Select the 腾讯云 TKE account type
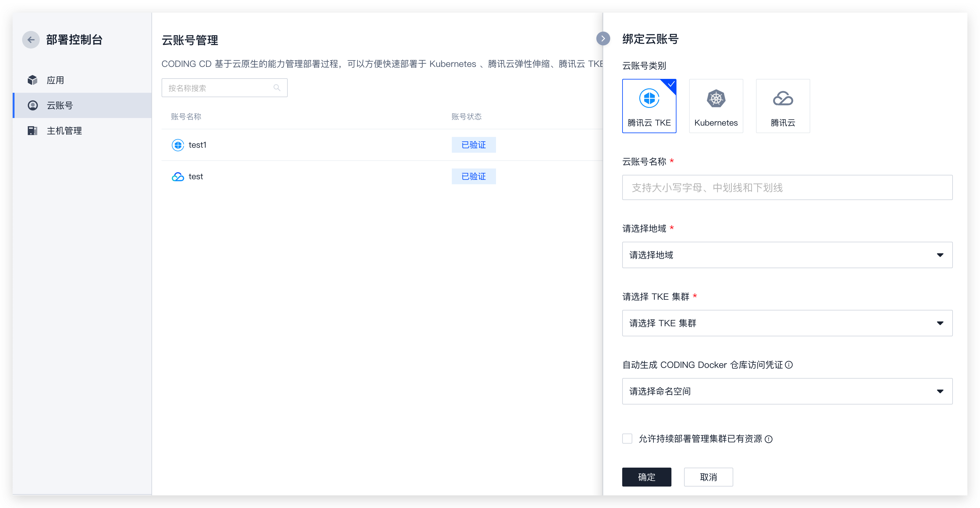Viewport: 980px width, 508px height. pyautogui.click(x=649, y=106)
